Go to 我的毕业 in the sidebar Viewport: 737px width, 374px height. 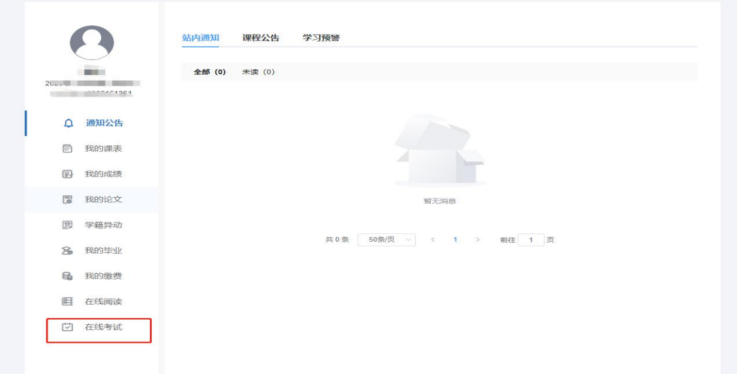(x=92, y=250)
